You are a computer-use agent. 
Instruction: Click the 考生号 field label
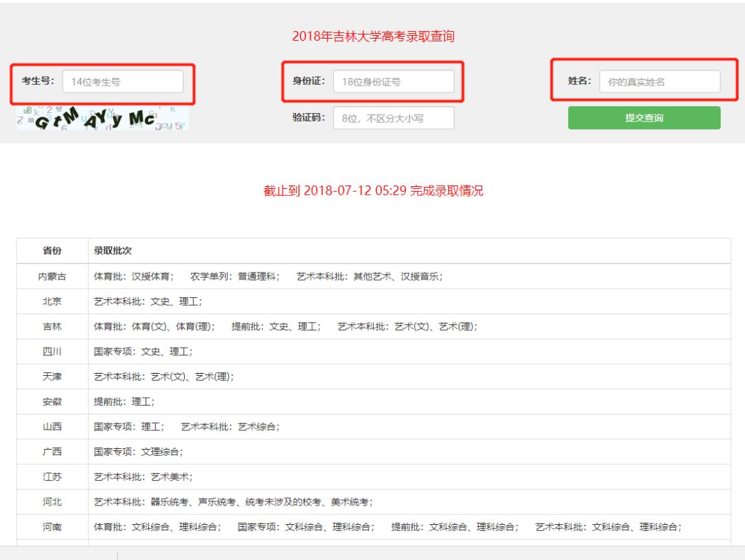click(x=38, y=81)
